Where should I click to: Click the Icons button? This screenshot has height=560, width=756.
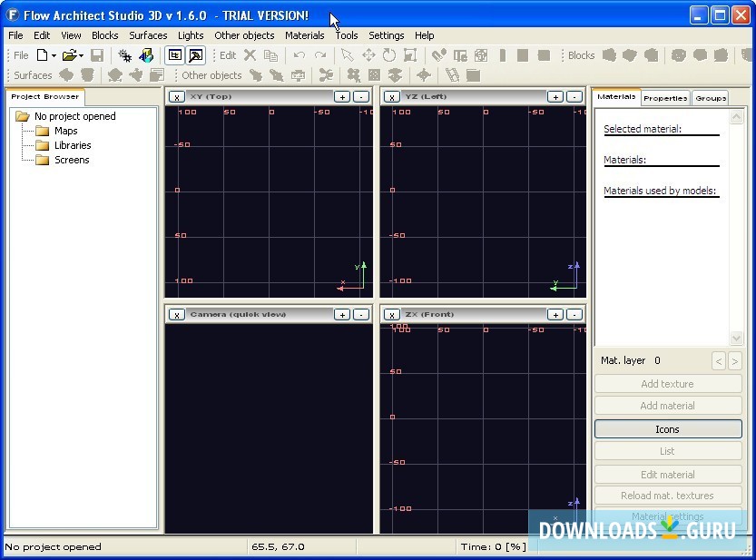click(x=667, y=429)
